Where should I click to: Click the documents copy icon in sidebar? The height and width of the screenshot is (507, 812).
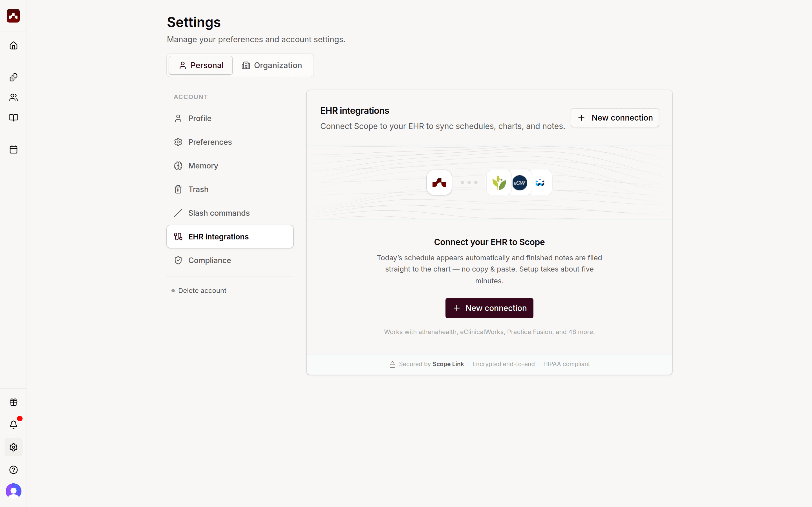click(x=14, y=77)
